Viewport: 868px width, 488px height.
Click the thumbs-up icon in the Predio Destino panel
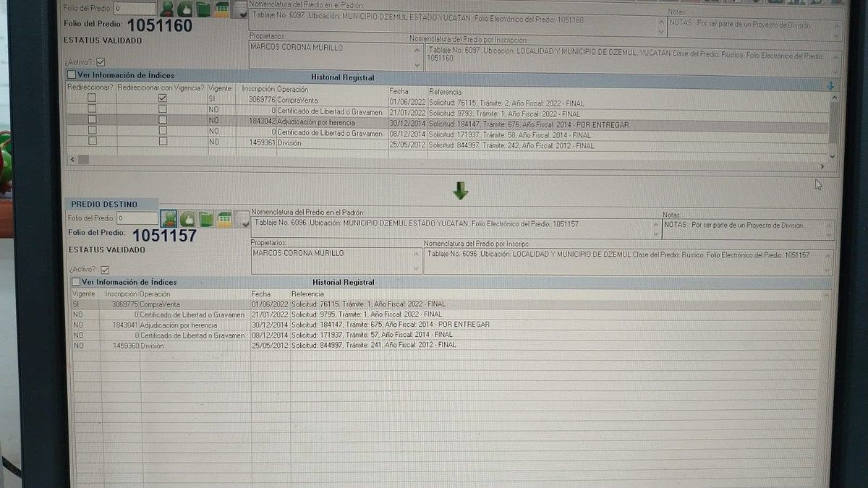[187, 218]
